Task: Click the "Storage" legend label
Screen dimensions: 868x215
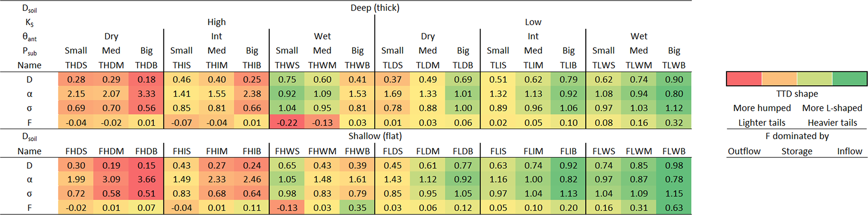Action: click(x=797, y=151)
